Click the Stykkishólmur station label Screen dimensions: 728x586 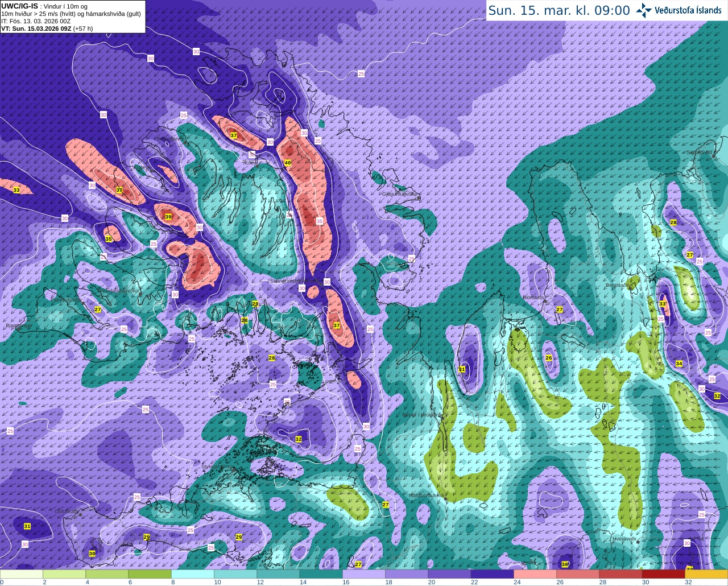point(218,467)
